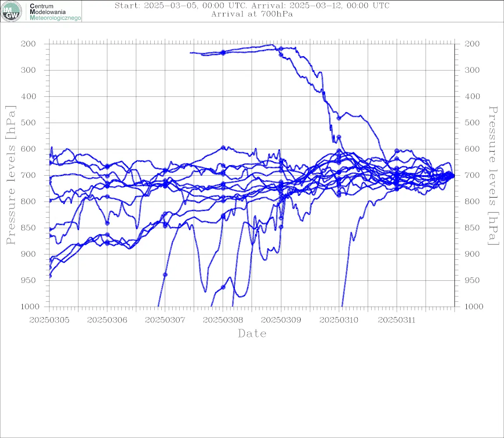This screenshot has width=504, height=438.
Task: Click the IMGW logo icon
Action: click(11, 11)
